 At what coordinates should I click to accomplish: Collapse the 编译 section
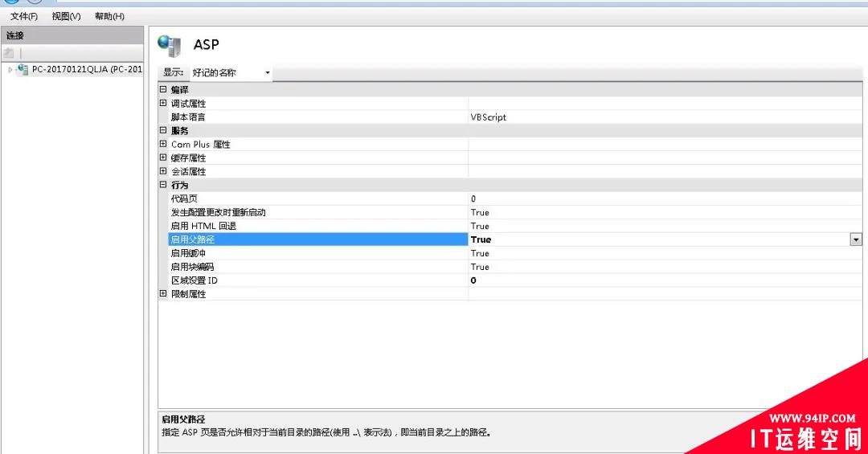[163, 89]
